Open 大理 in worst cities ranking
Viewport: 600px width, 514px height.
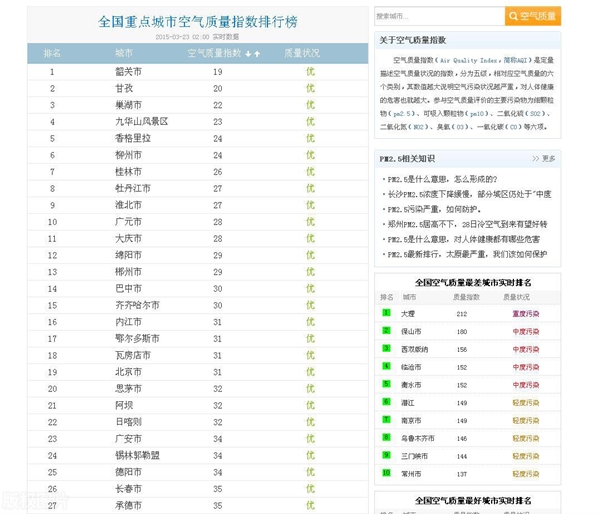click(x=407, y=313)
